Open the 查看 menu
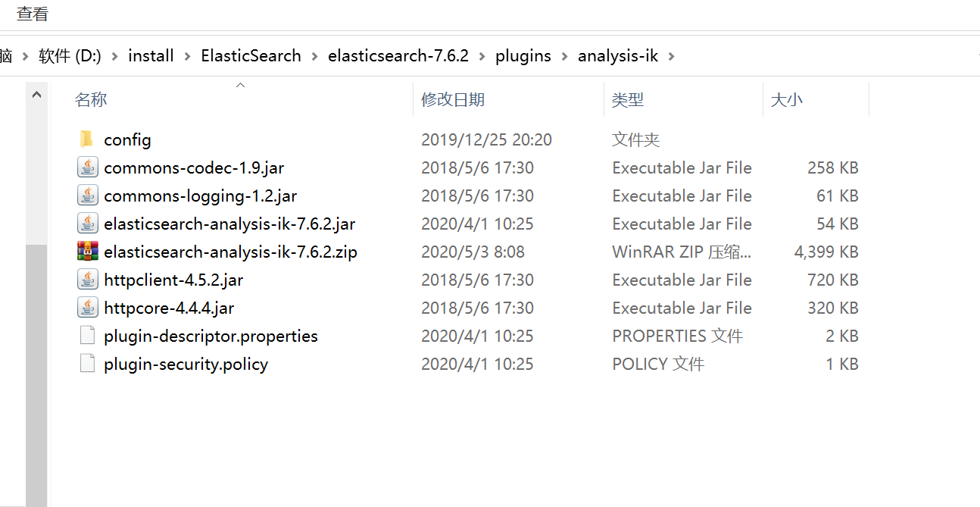Screen dimensions: 980x507 point(31,13)
